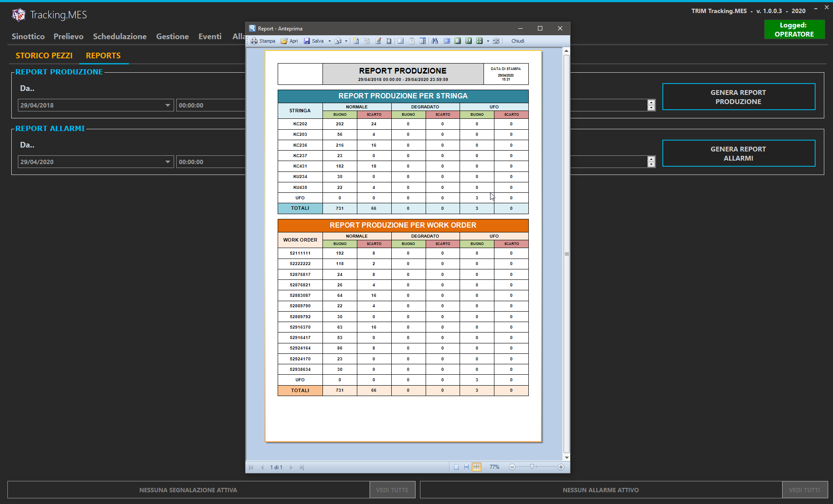The height and width of the screenshot is (504, 833).
Task: Click the send-by-email envelope icon
Action: [x=338, y=41]
